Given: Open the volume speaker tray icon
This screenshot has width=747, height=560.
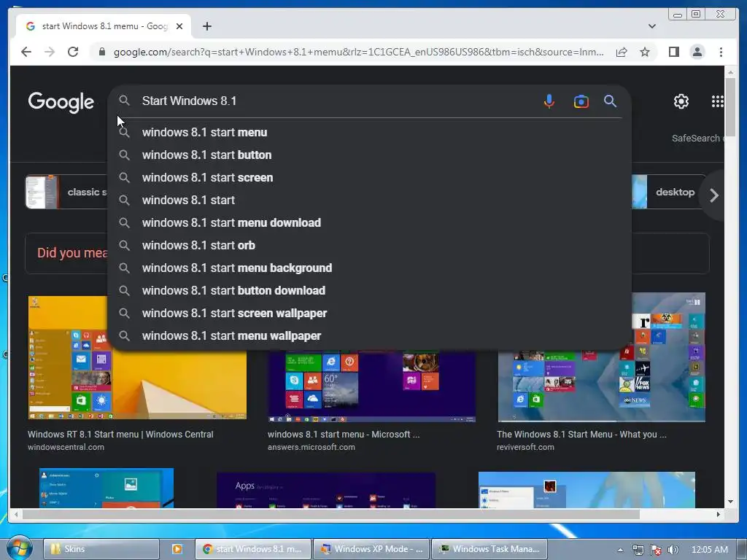Looking at the screenshot, I should point(673,550).
